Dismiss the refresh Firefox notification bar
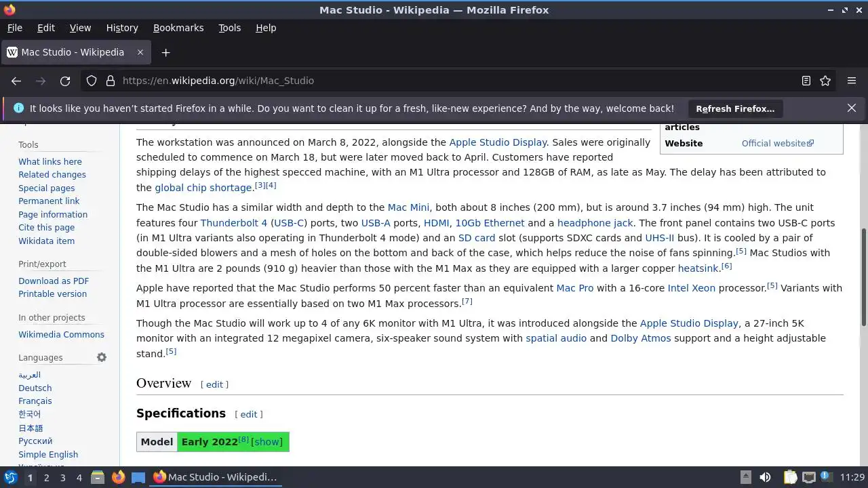This screenshot has width=868, height=488. pyautogui.click(x=852, y=108)
